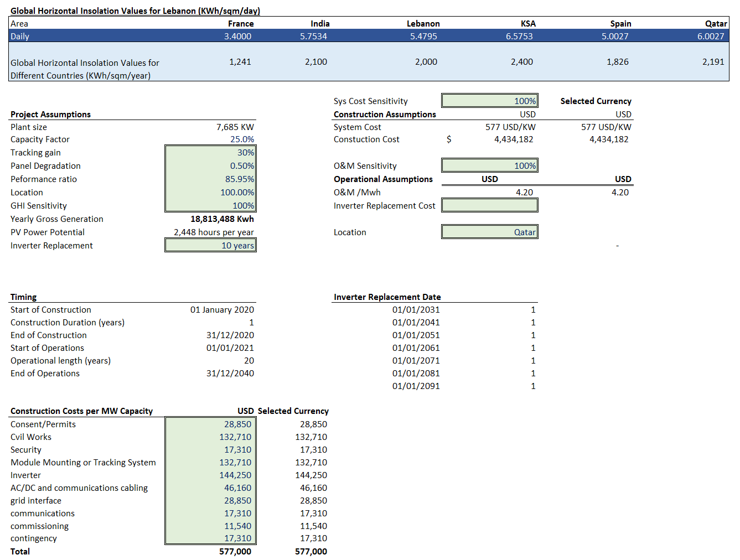
Task: Select the Tracking gain 30% cell
Action: point(210,152)
